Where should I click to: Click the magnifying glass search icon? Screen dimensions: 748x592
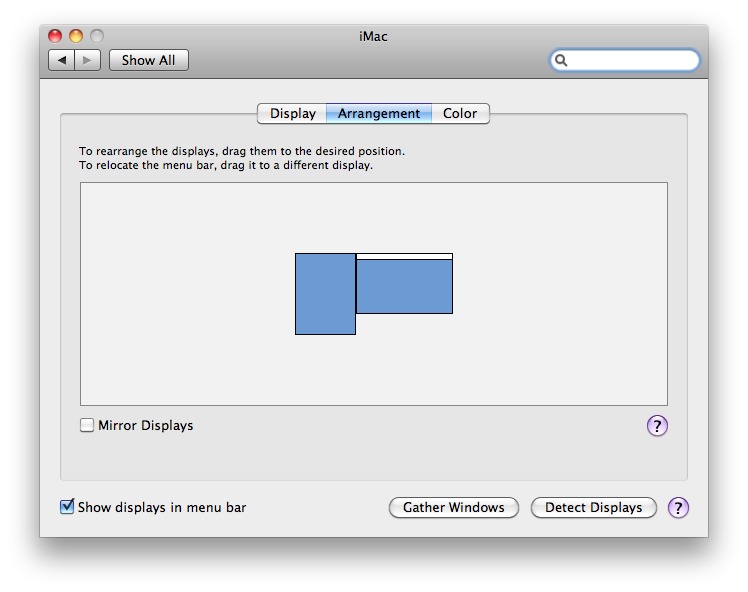tap(561, 60)
